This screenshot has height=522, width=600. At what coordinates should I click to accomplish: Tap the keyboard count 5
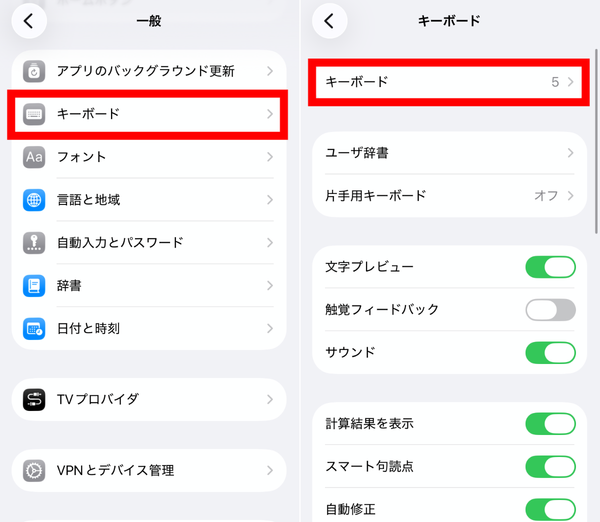tap(555, 82)
